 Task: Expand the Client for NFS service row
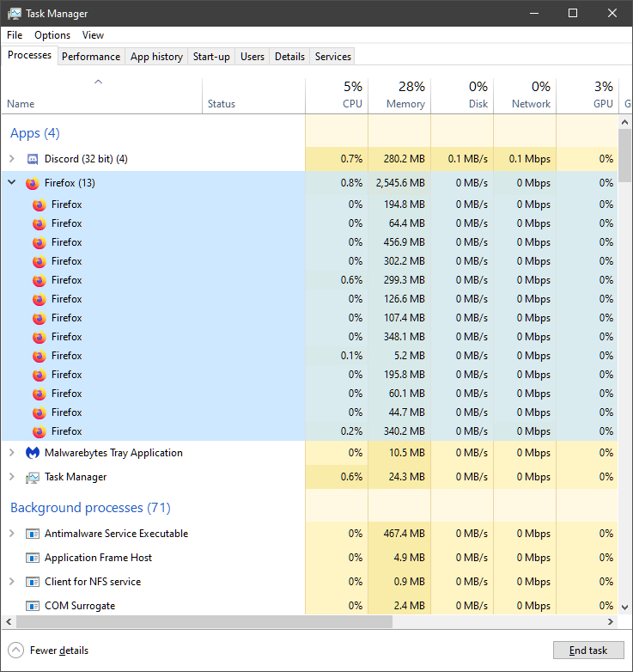pyautogui.click(x=12, y=581)
